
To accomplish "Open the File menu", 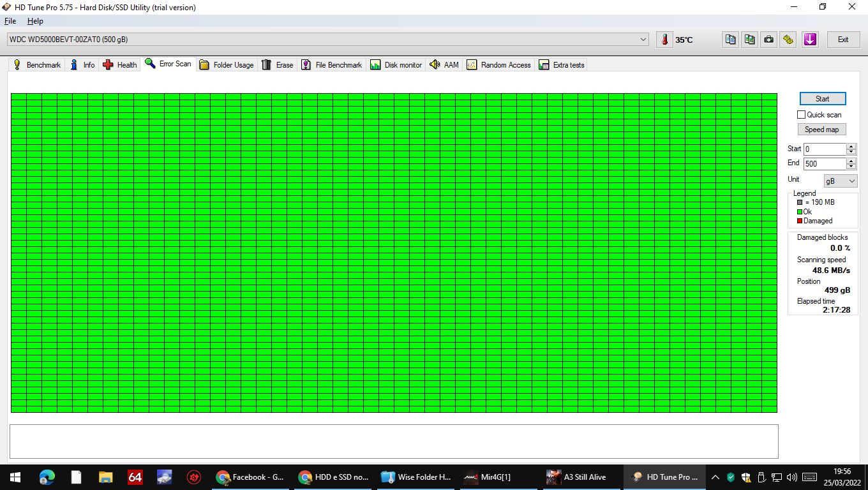I will (x=10, y=21).
